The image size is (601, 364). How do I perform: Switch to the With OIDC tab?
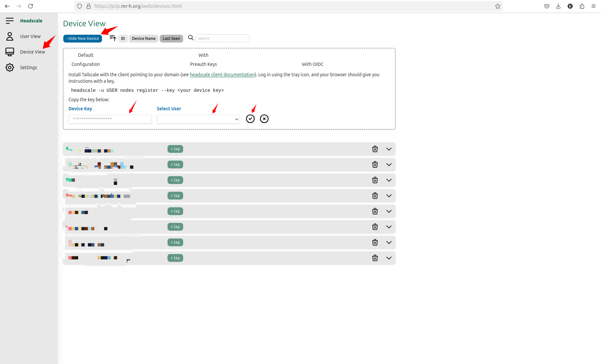coord(312,64)
